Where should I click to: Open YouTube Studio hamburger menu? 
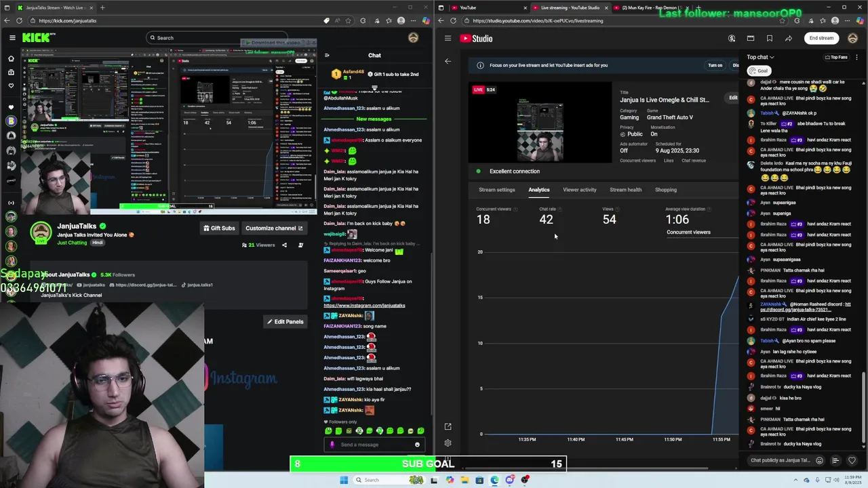point(448,38)
